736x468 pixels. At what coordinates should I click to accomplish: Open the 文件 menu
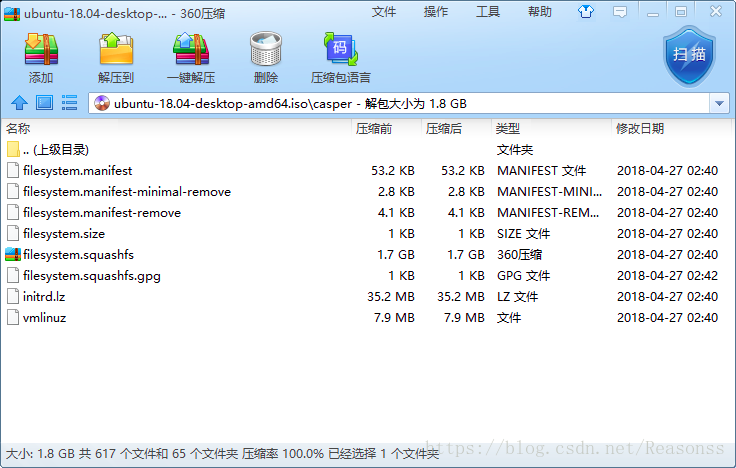[x=384, y=12]
